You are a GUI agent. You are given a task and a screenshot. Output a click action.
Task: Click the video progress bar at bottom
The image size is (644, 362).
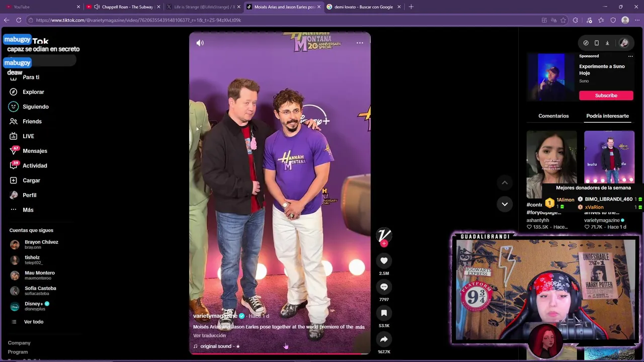280,353
